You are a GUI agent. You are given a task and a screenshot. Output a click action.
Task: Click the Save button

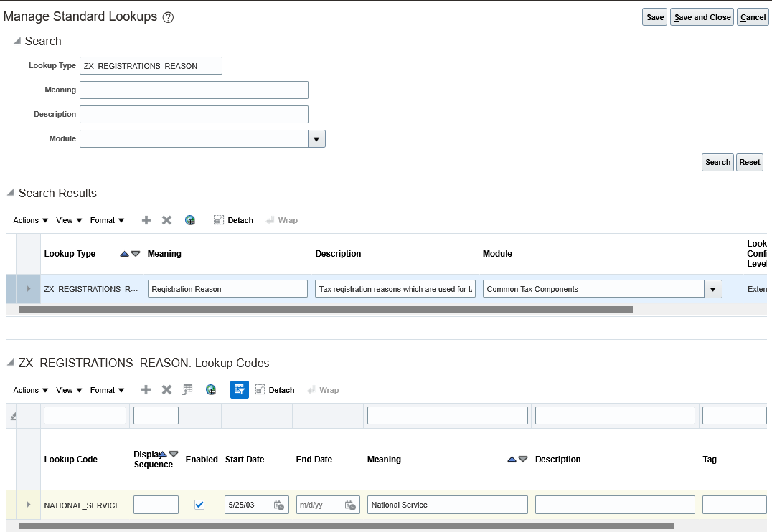655,17
